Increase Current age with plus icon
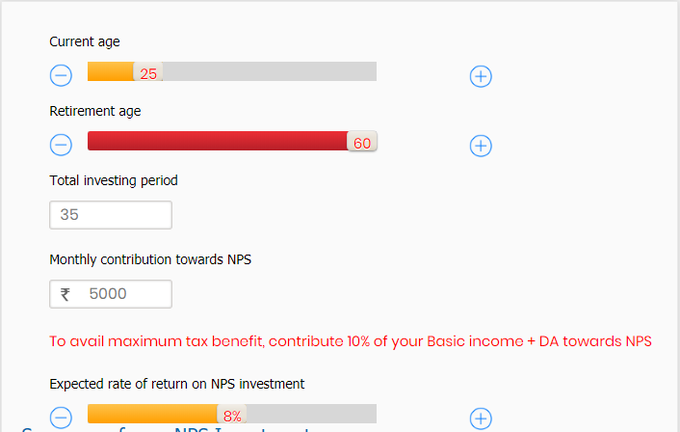Screen dimensions: 680x432 tap(481, 76)
